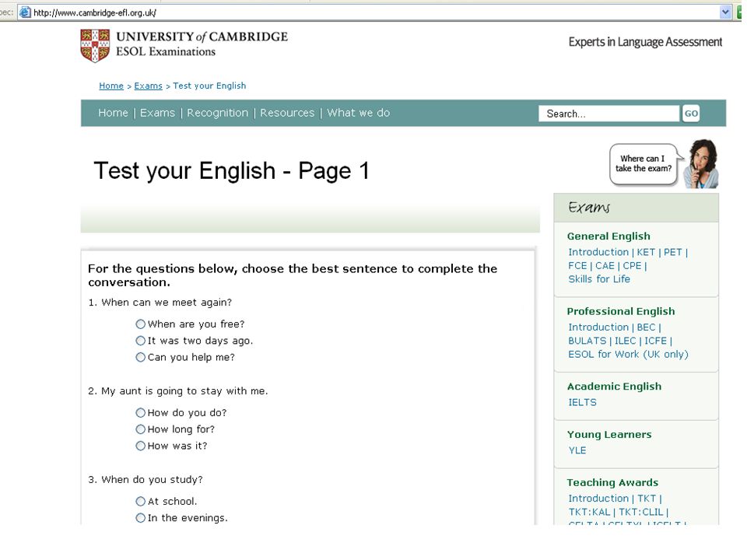The image size is (747, 560).
Task: Click question '3. When do you study?'
Action: pos(146,480)
